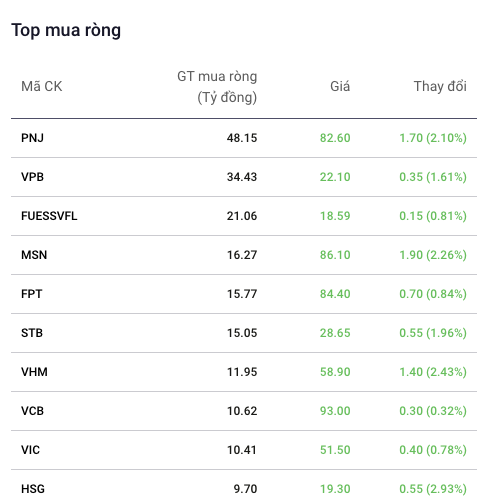Open the VPB stock ticker
478x500 pixels.
32,177
